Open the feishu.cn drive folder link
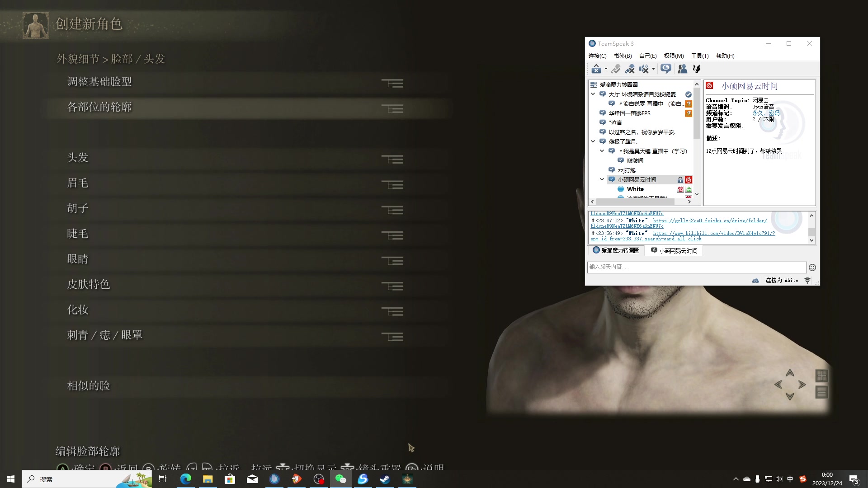868x488 pixels. [710, 221]
